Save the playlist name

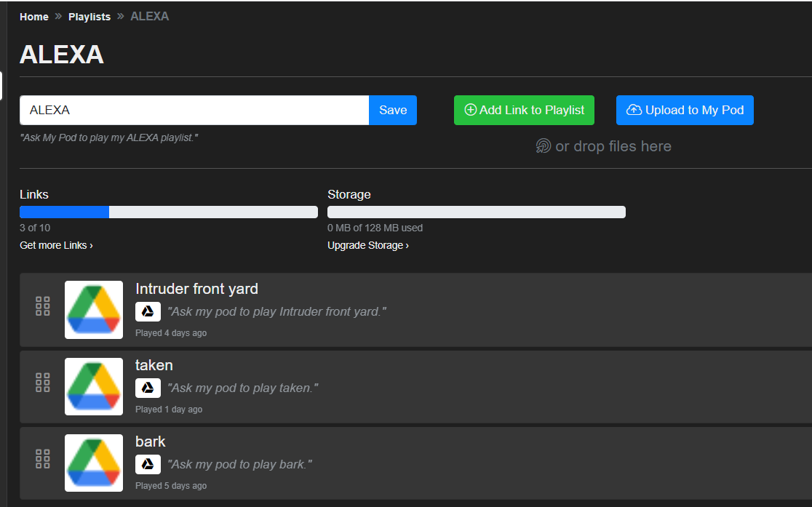click(x=392, y=110)
